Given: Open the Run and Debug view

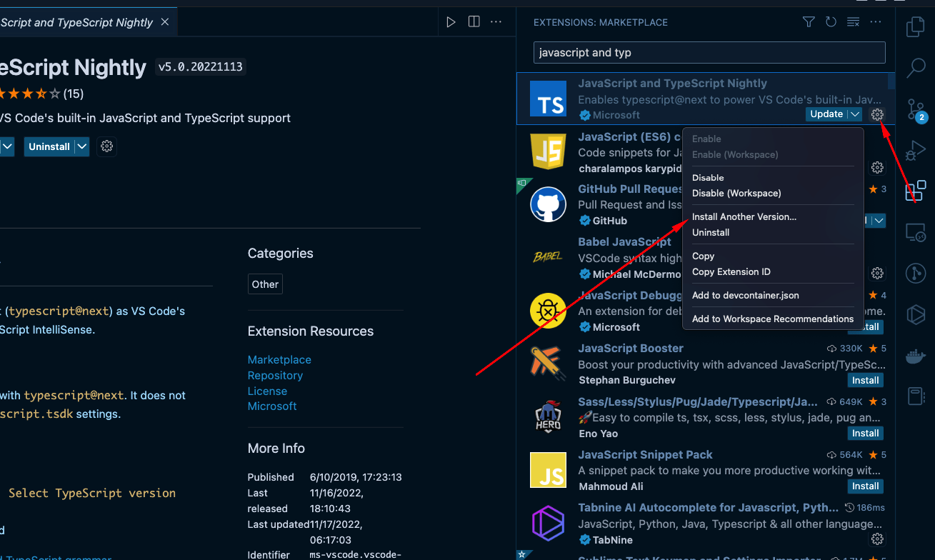Looking at the screenshot, I should pos(915,151).
